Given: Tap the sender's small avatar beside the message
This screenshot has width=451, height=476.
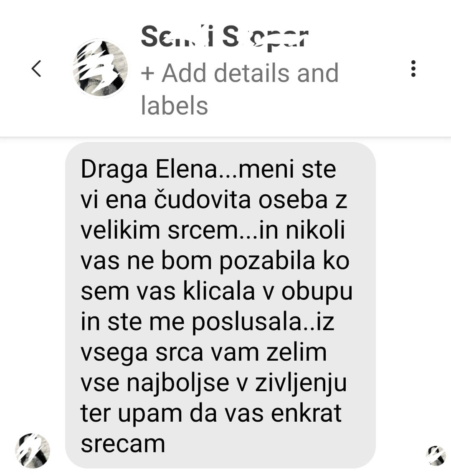Looking at the screenshot, I should [x=33, y=451].
